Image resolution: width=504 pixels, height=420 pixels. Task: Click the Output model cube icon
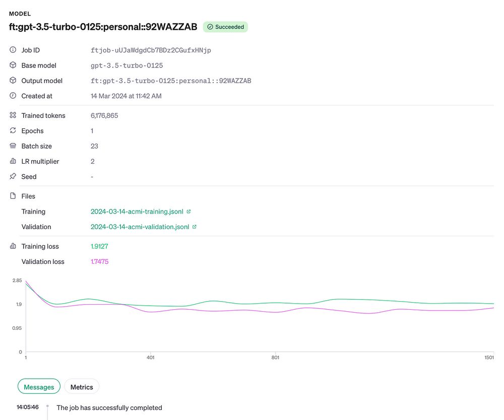(x=13, y=80)
